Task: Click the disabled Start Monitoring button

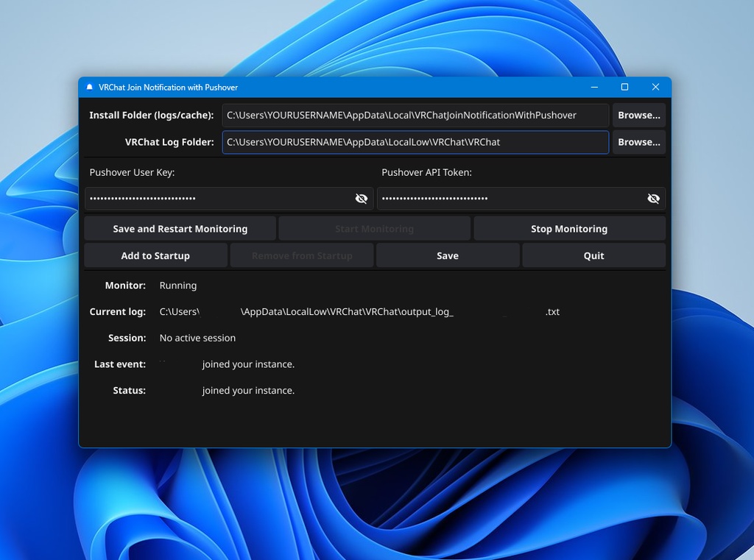Action: pyautogui.click(x=374, y=229)
